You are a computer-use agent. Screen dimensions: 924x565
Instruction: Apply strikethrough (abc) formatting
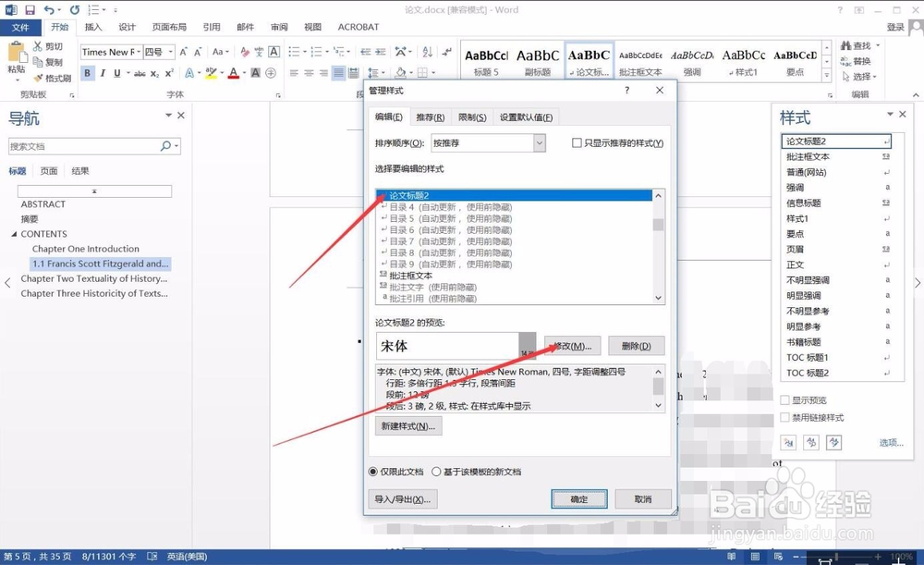pos(140,73)
